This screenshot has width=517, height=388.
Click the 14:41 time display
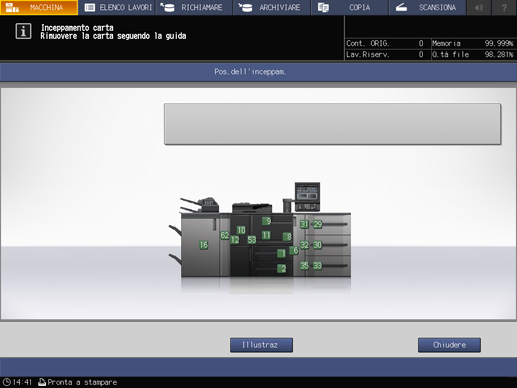(x=22, y=382)
